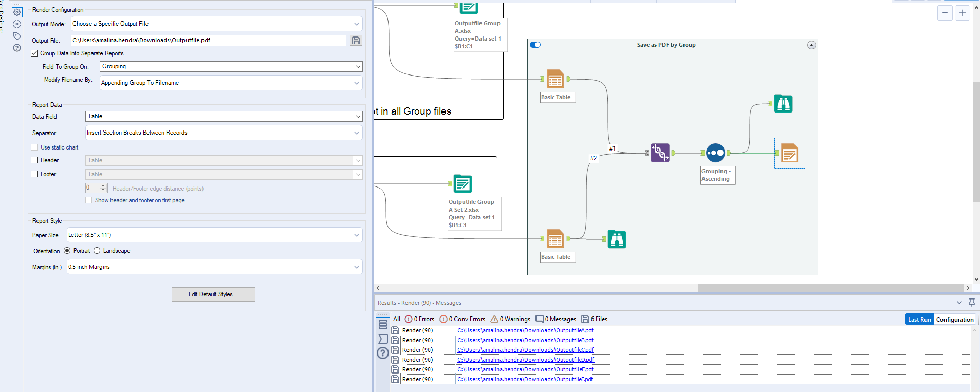This screenshot has width=980, height=392.
Task: Select Landscape orientation
Action: tap(97, 251)
